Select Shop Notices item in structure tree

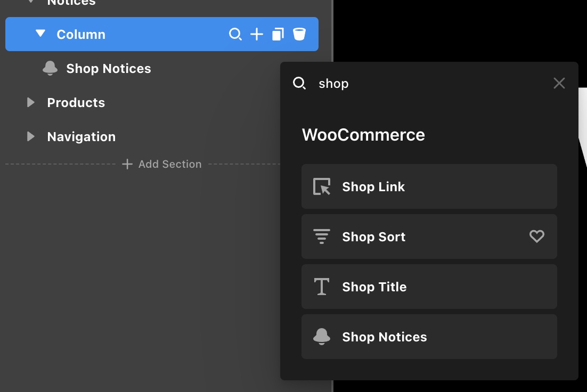109,69
